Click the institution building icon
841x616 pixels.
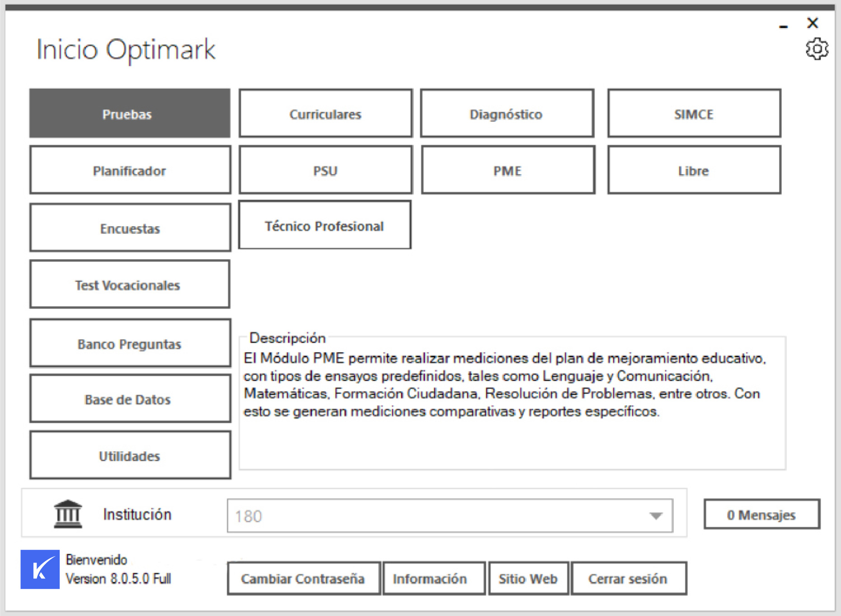pos(68,514)
